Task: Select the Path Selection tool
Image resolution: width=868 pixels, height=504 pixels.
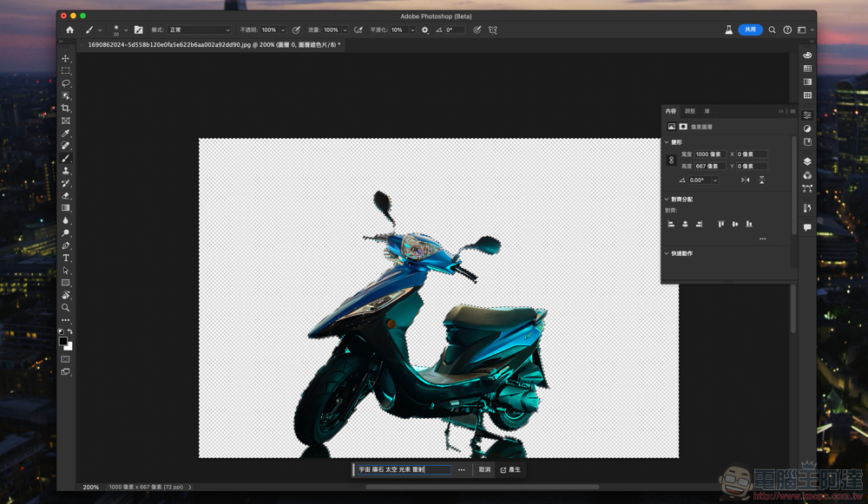Action: pos(65,271)
